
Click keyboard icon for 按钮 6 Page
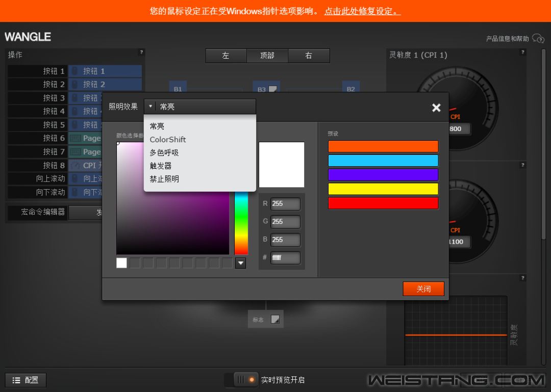coord(75,138)
